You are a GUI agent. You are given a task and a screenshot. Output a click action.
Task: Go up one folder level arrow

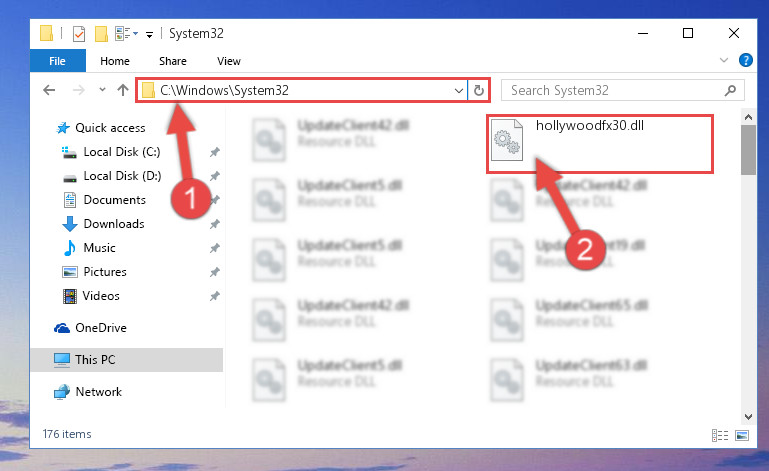pos(123,90)
